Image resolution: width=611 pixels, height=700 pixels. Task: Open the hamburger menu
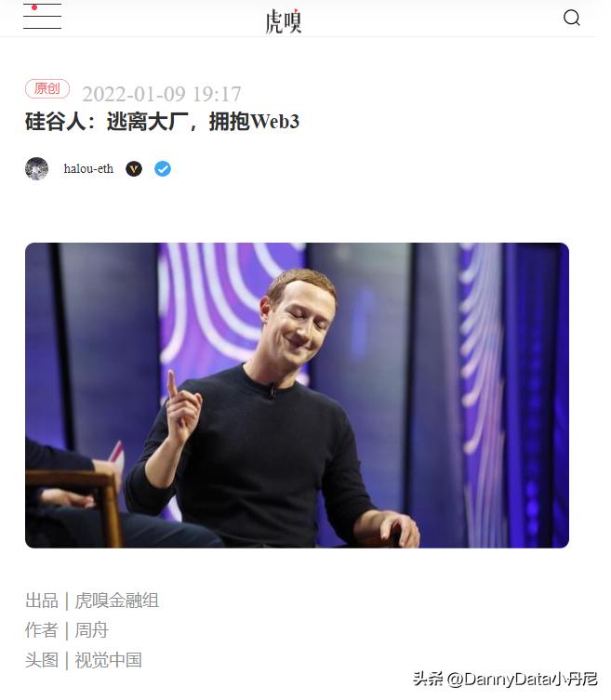(42, 17)
